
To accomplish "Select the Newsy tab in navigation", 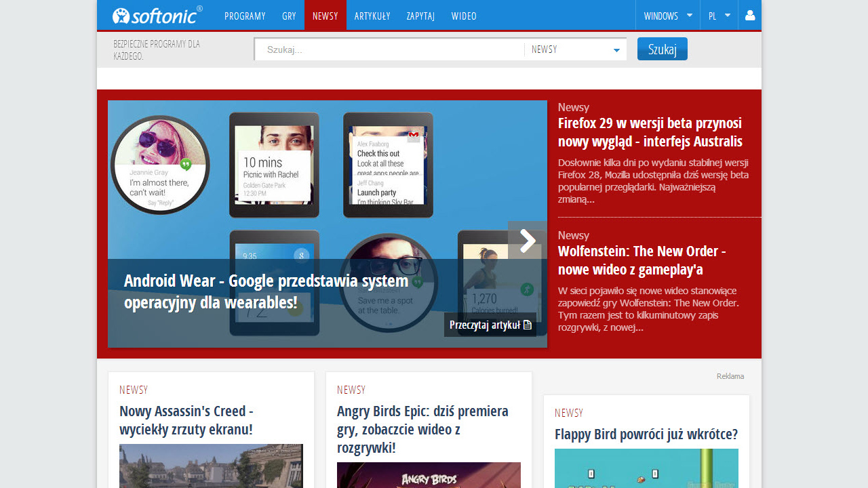I will click(325, 16).
